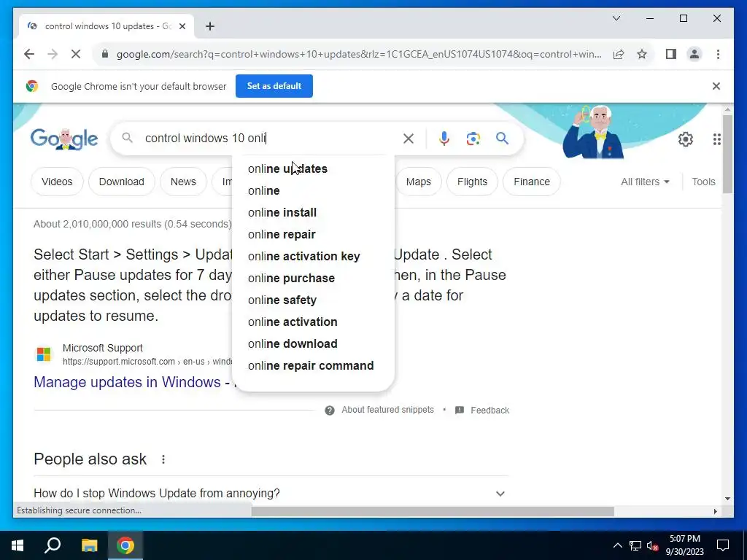Screen dimensions: 747x560
Task: Click Feedback link under snippet
Action: 489,411
